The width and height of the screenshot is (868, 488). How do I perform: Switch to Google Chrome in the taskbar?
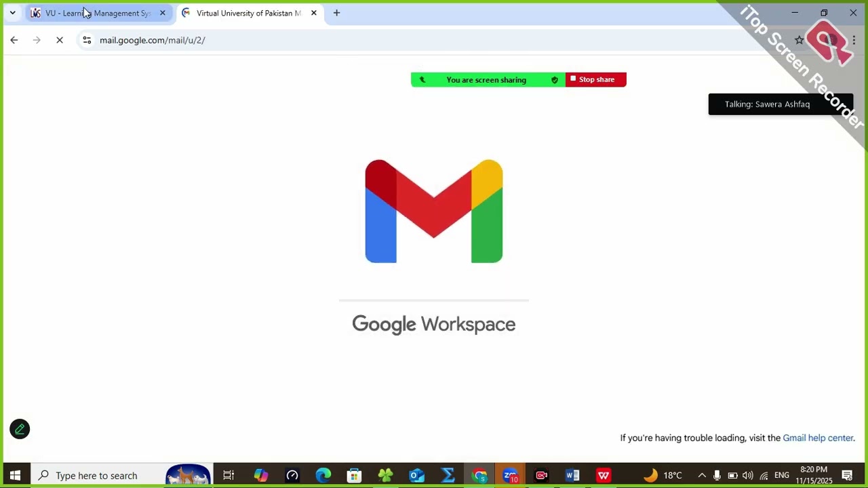[479, 475]
